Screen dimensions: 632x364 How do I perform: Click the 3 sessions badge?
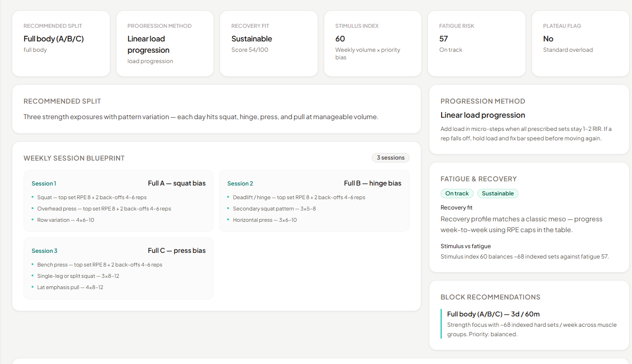tap(390, 158)
